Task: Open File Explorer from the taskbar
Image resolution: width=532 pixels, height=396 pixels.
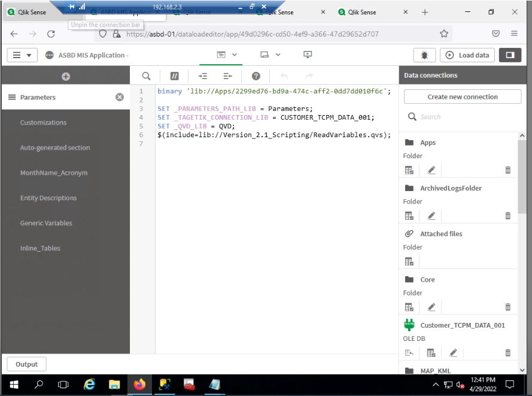Action: [114, 385]
